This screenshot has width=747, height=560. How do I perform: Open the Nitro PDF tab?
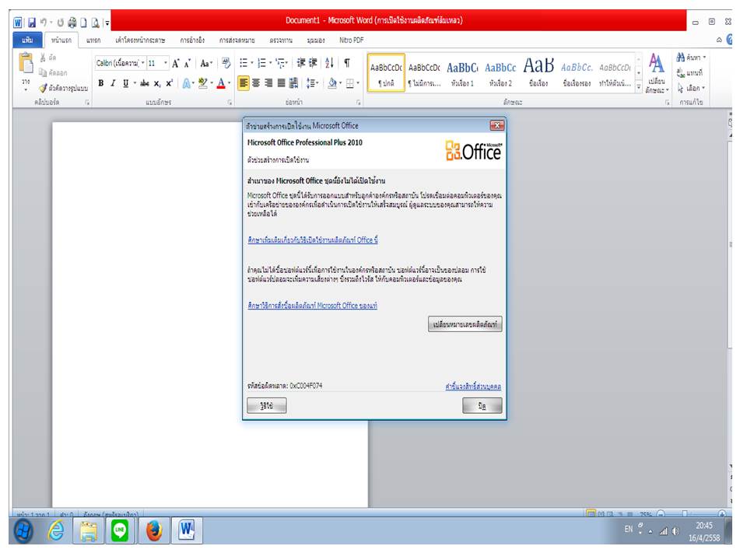click(352, 40)
